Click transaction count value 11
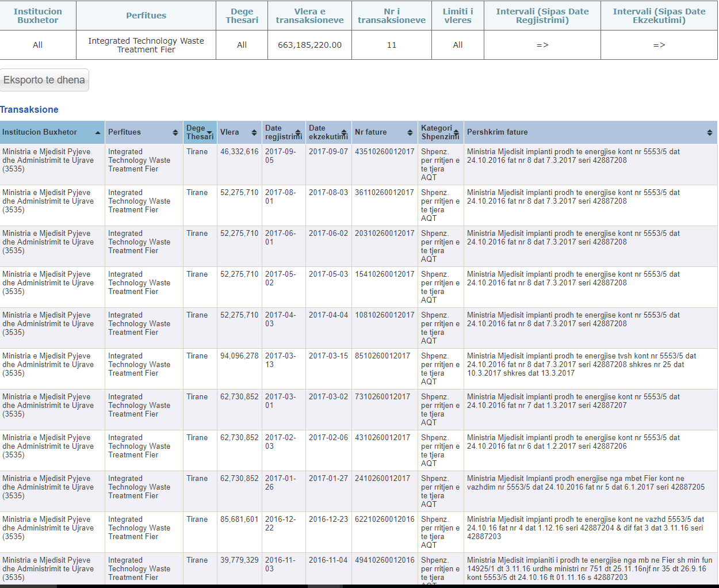 click(x=392, y=45)
